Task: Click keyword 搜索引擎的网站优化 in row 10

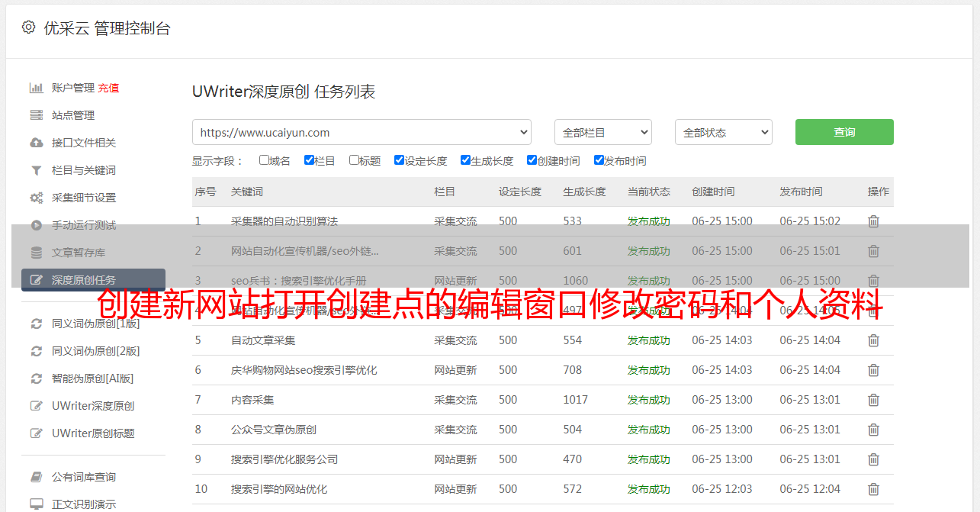Action: click(x=279, y=489)
